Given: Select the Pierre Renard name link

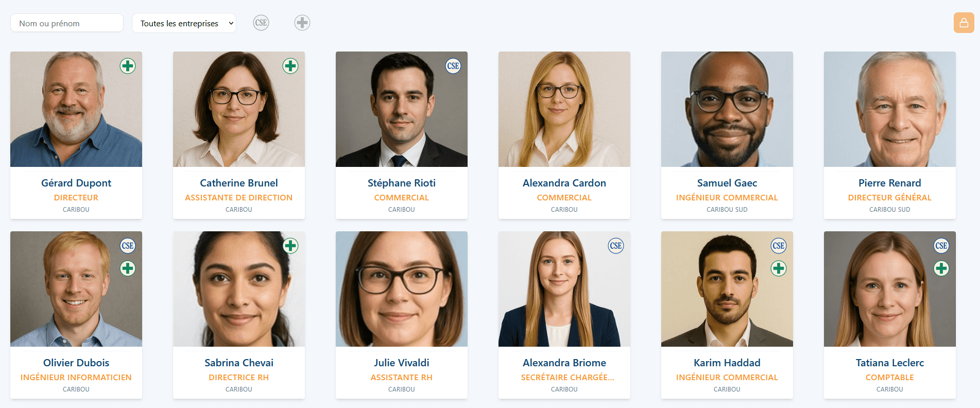Looking at the screenshot, I should (x=890, y=183).
